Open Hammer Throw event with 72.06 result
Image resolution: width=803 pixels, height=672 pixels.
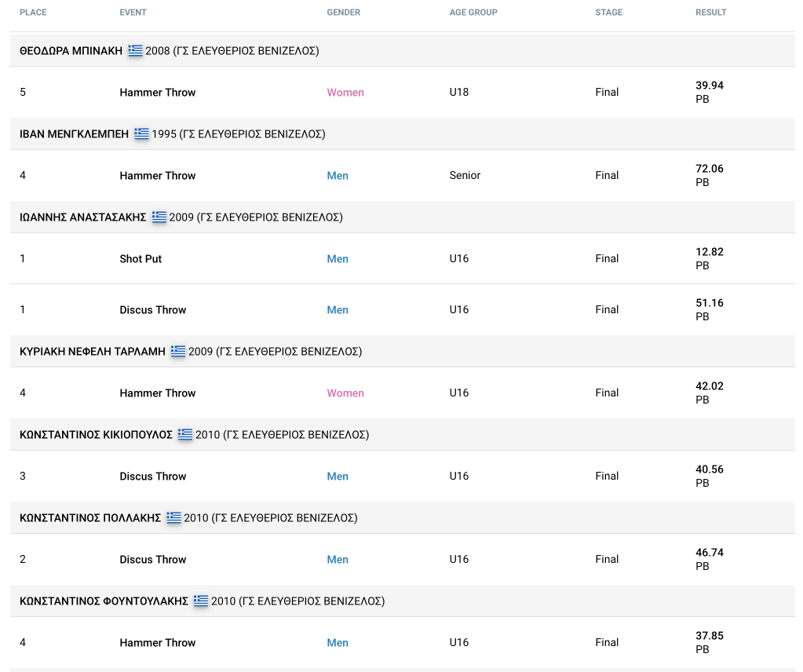pos(157,176)
